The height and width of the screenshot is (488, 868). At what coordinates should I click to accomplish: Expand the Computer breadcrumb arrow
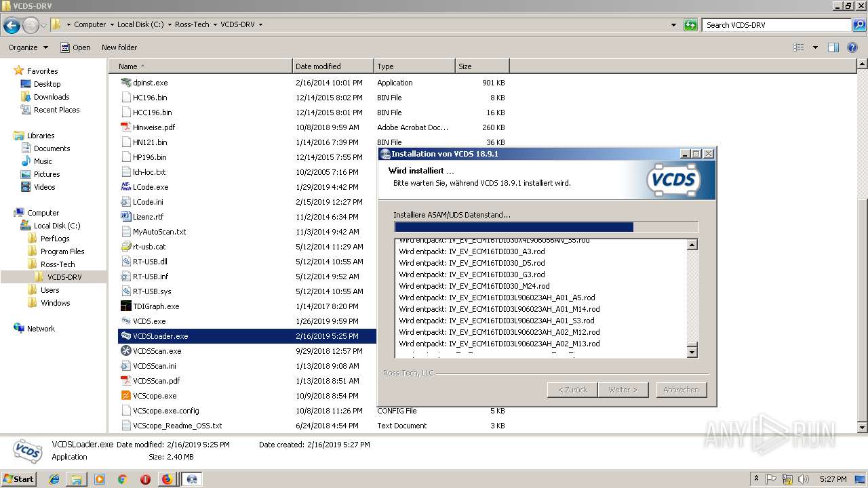point(111,24)
